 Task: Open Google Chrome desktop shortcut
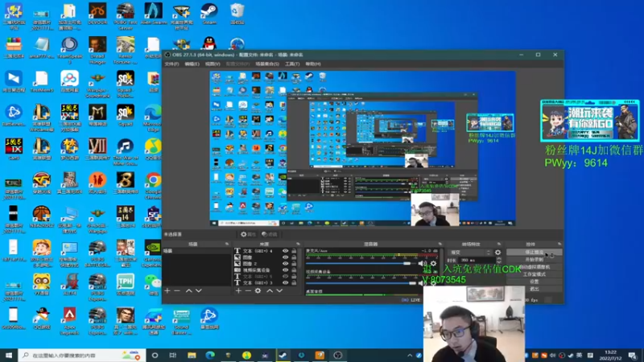pyautogui.click(x=153, y=186)
